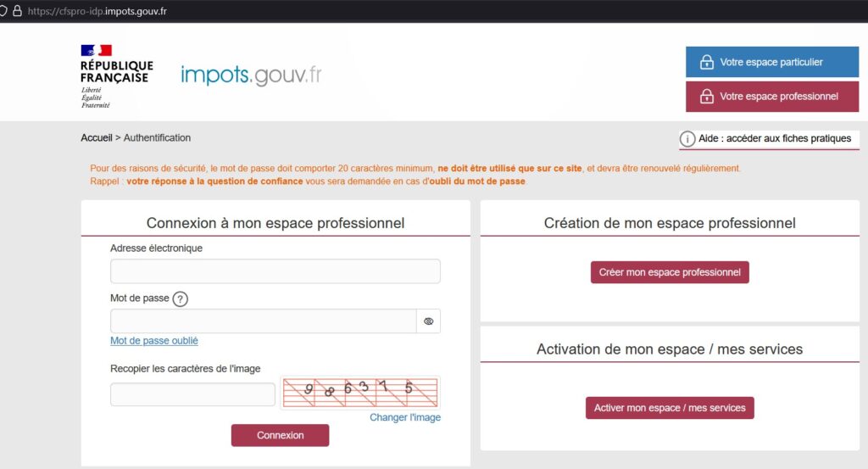This screenshot has width=868, height=469.
Task: Open Votre espace particulier
Action: [x=771, y=62]
